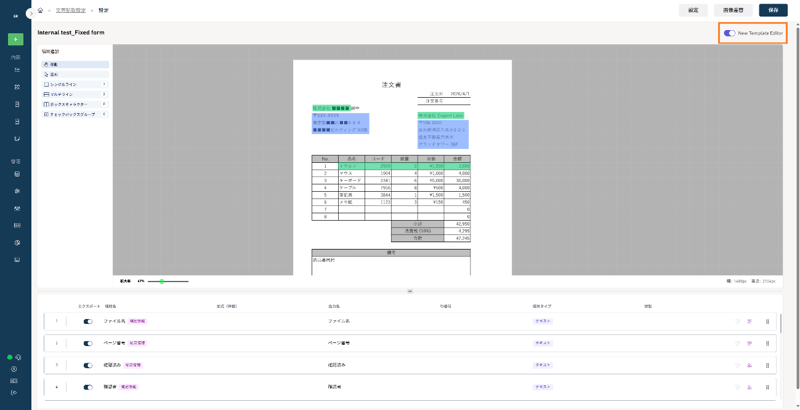
Task: Collapse the bottom fields panel divider
Action: (x=410, y=291)
